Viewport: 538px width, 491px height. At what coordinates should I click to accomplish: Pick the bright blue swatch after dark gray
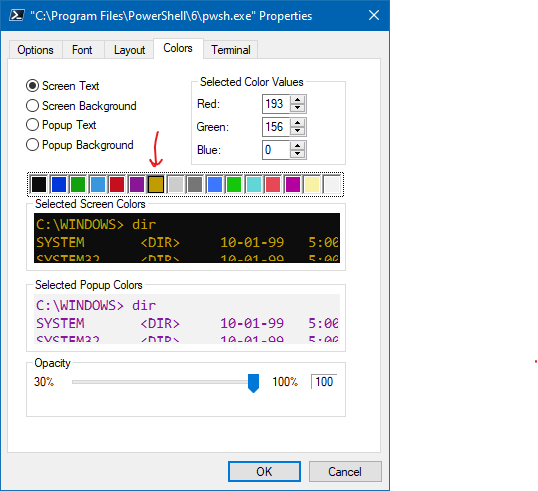tap(214, 185)
